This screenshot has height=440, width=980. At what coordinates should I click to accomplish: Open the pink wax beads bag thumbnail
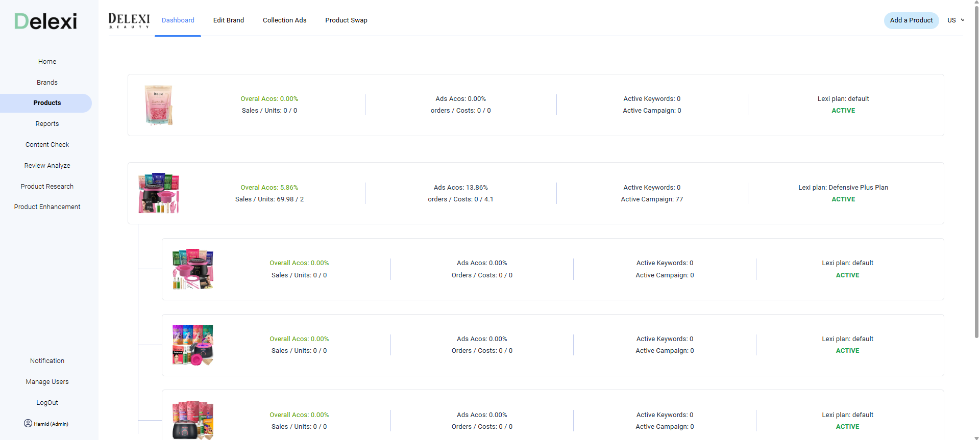coord(159,105)
